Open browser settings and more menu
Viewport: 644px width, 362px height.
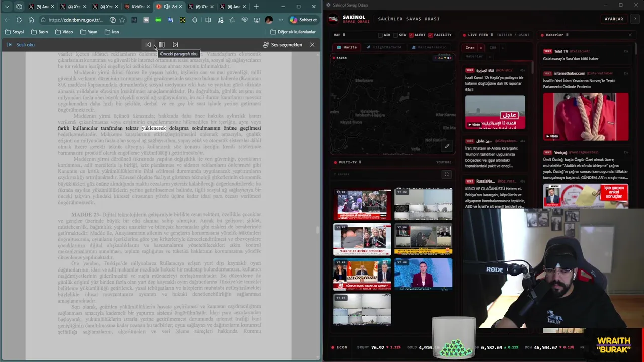(281, 20)
